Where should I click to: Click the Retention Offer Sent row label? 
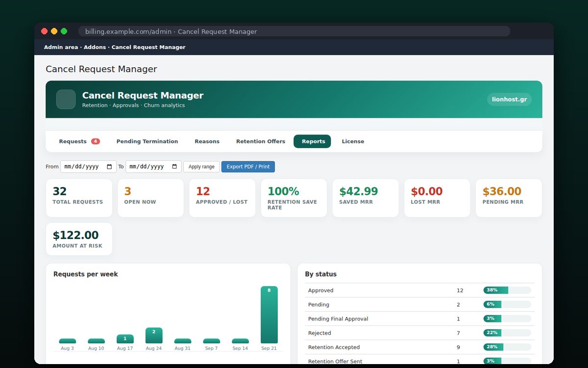point(335,362)
